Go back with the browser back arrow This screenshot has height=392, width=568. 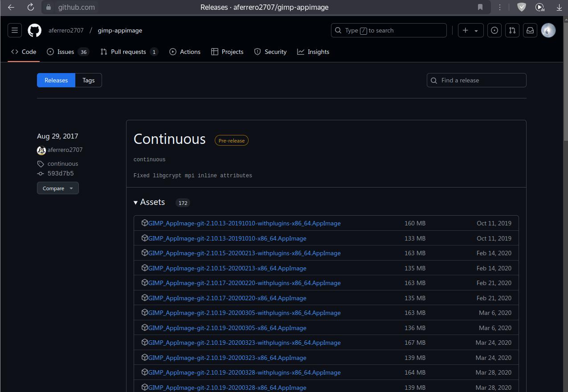[x=11, y=7]
